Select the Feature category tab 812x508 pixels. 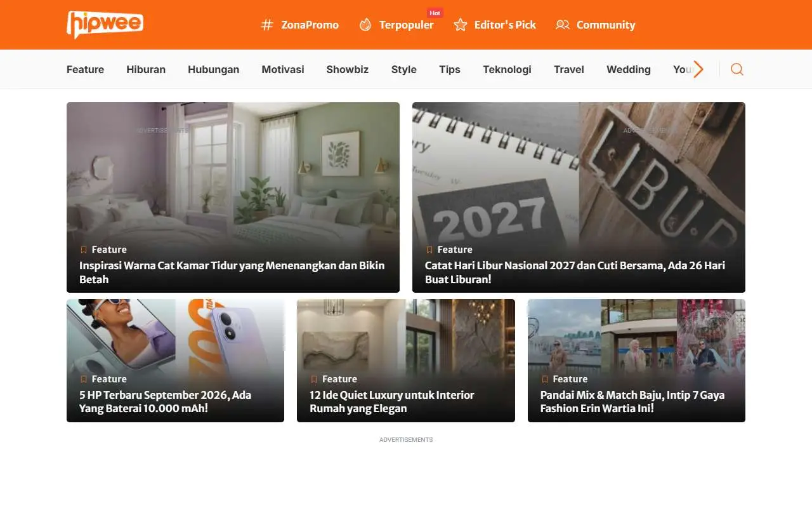(85, 69)
